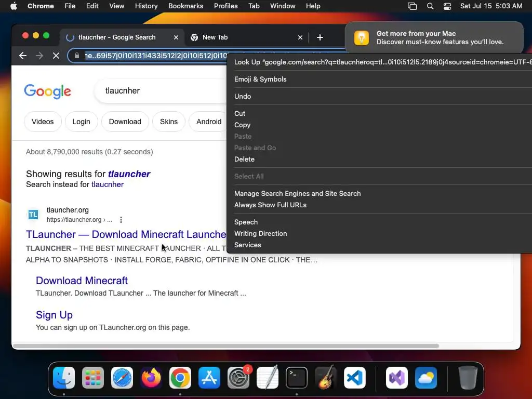Click the padlock site info icon
The width and height of the screenshot is (532, 399).
pyautogui.click(x=77, y=56)
